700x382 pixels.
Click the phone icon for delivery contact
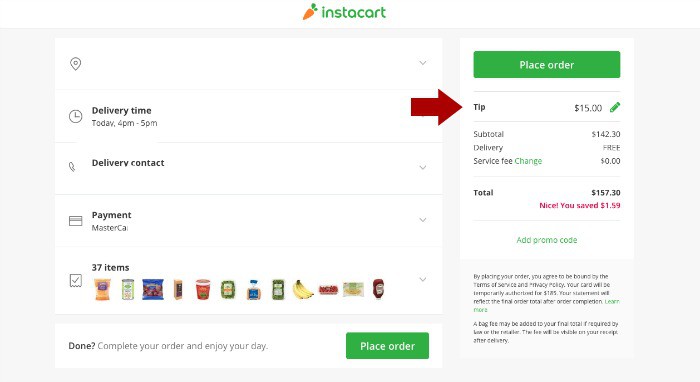[x=72, y=167]
